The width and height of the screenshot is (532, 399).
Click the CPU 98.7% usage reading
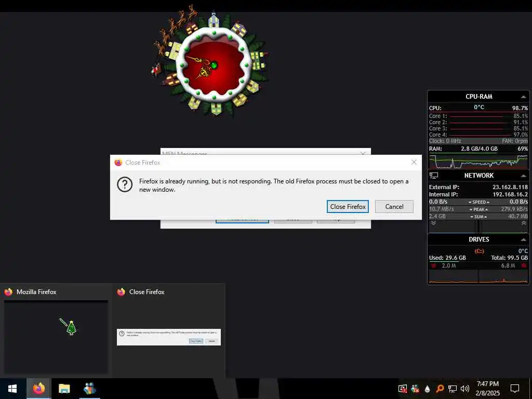(x=520, y=108)
